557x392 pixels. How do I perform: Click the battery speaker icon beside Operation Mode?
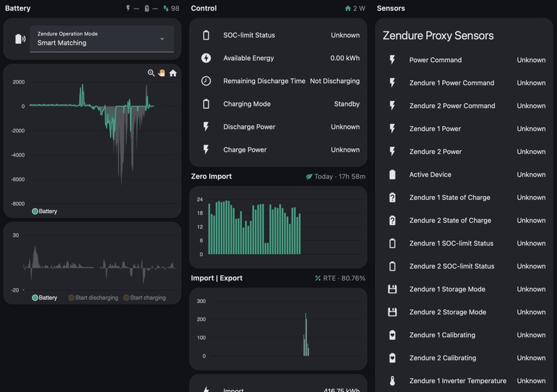[x=20, y=39]
